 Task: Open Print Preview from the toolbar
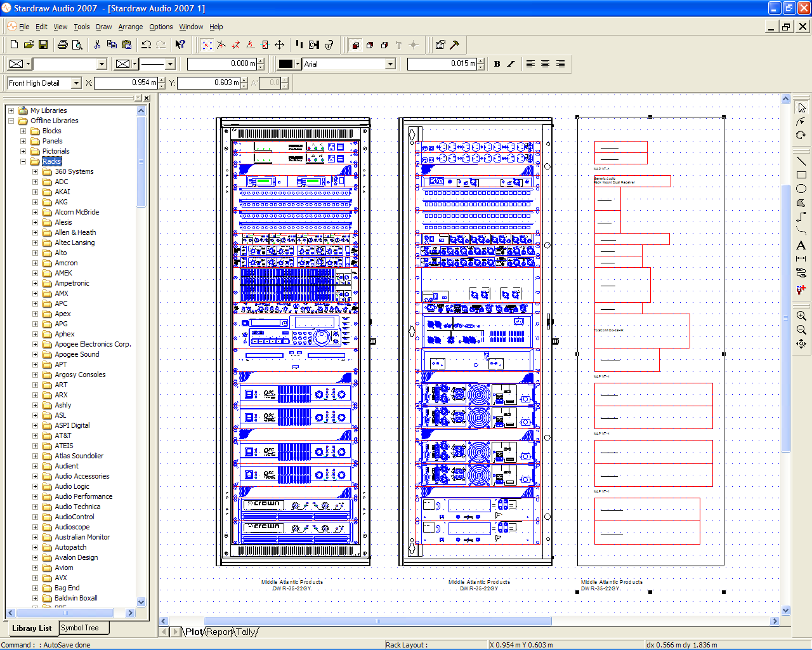[77, 44]
